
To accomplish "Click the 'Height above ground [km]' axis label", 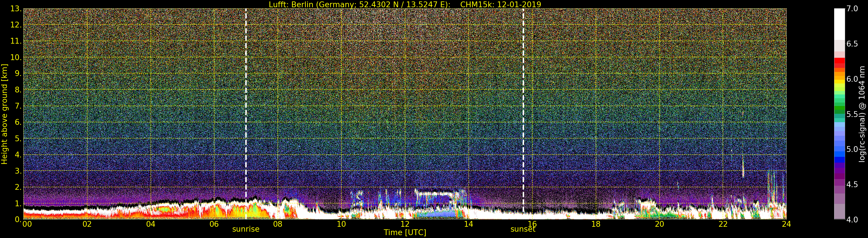I will tap(4, 114).
